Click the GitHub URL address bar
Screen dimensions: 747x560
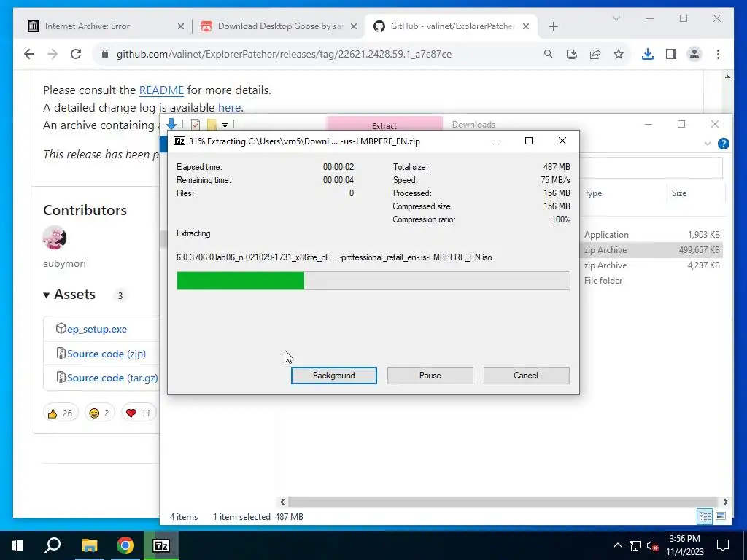pyautogui.click(x=284, y=54)
